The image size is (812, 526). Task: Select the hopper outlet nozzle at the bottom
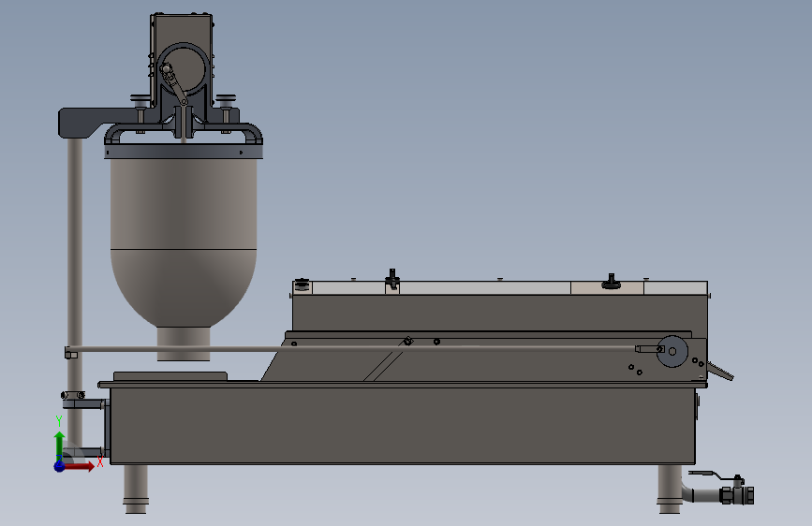point(184,343)
